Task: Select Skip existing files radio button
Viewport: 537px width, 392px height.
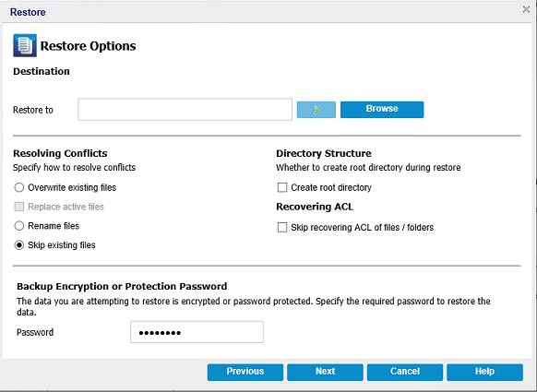Action: pos(19,245)
